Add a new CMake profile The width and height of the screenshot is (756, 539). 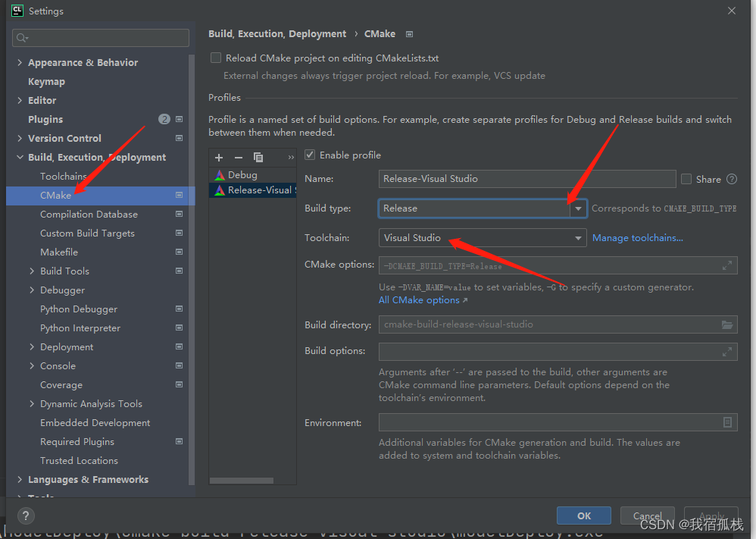click(219, 158)
